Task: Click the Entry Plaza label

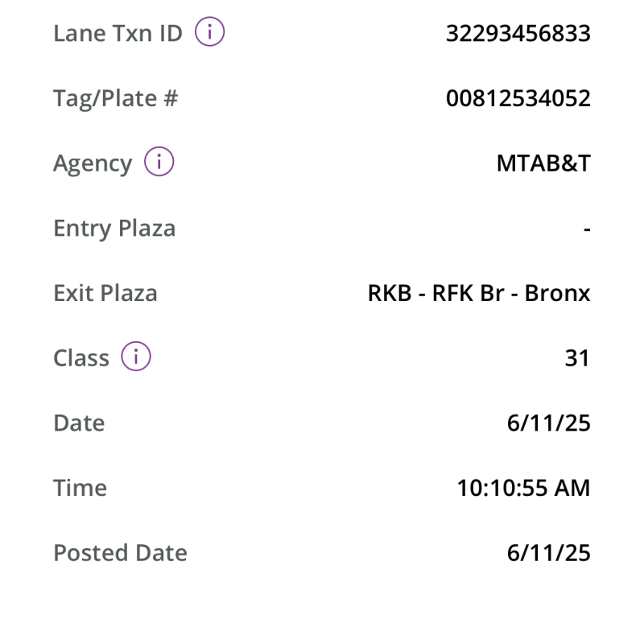Action: (x=114, y=229)
